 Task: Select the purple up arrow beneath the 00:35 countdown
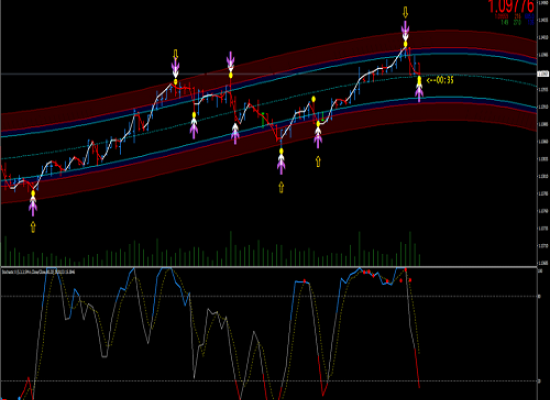419,94
